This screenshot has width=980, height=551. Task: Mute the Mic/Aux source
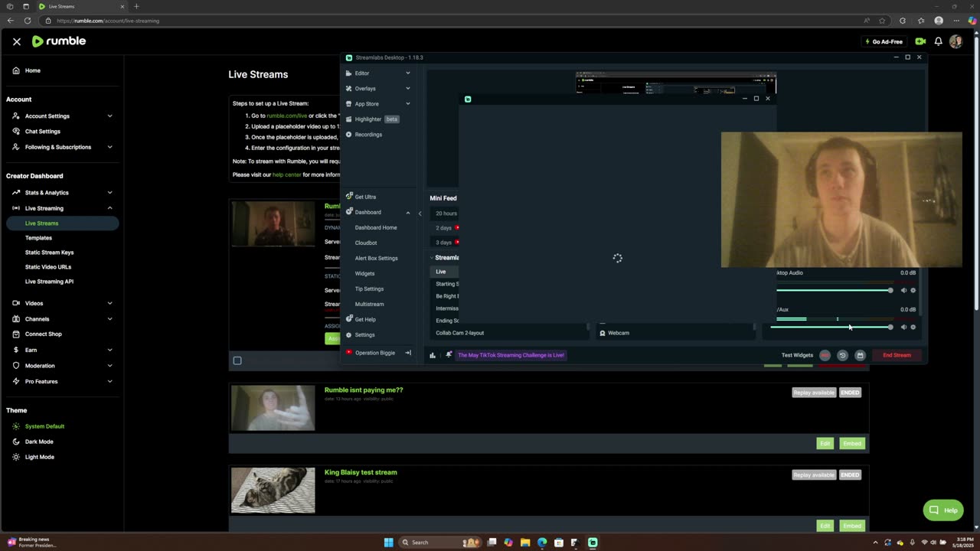pos(903,327)
